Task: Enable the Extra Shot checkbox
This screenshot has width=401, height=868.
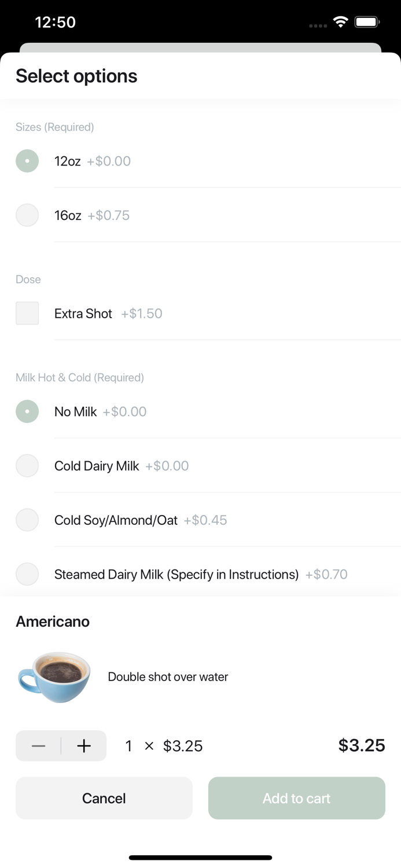Action: click(x=27, y=313)
